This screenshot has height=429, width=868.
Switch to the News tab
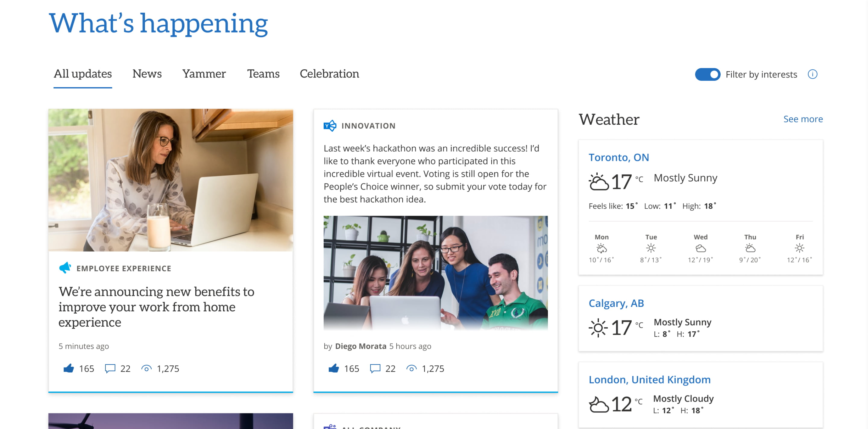pos(147,74)
